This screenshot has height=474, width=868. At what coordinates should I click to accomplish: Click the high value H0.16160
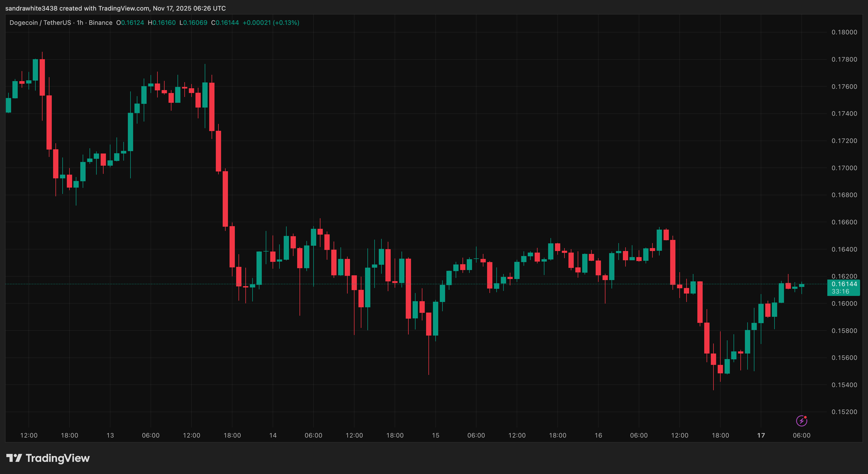point(162,22)
